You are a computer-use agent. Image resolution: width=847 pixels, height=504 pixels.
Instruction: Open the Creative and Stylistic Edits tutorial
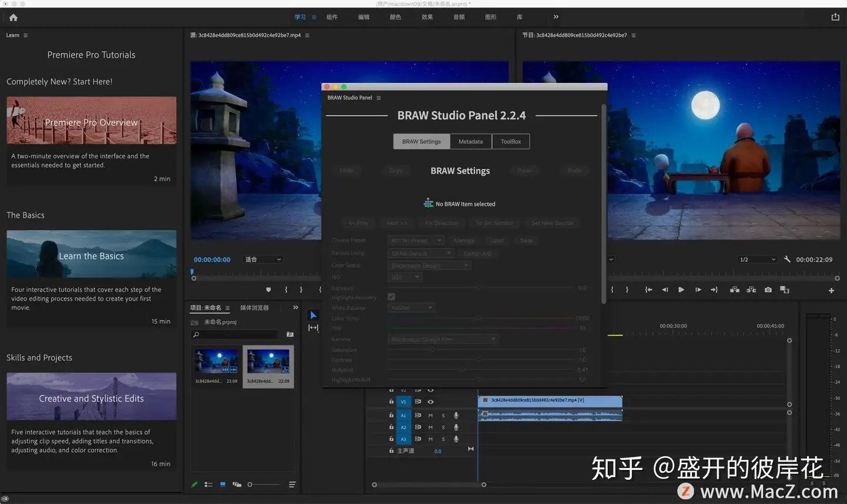[91, 396]
